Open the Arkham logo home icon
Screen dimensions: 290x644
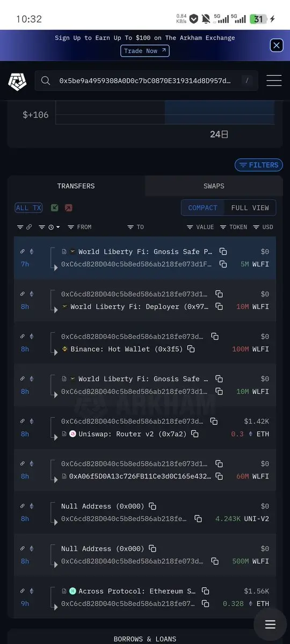[17, 81]
